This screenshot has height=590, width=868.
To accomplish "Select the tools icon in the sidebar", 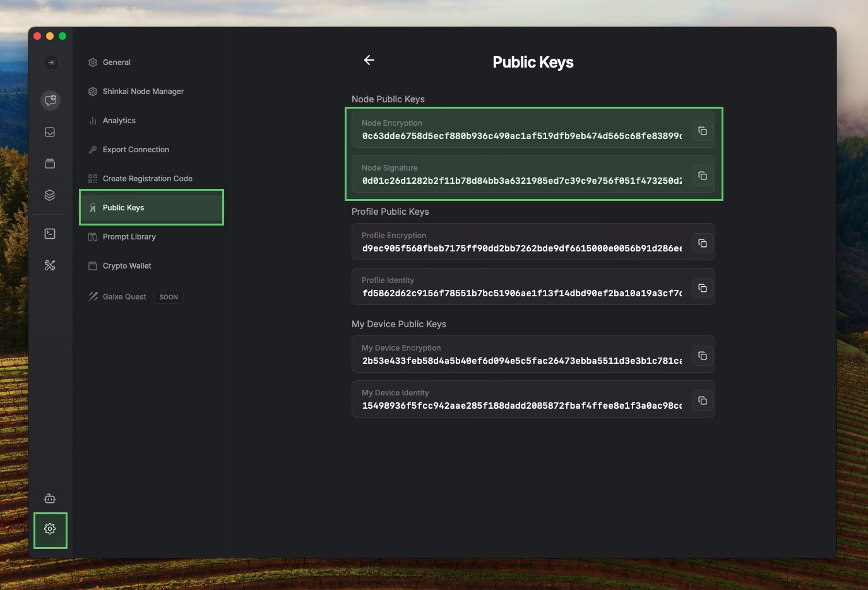I will point(51,265).
